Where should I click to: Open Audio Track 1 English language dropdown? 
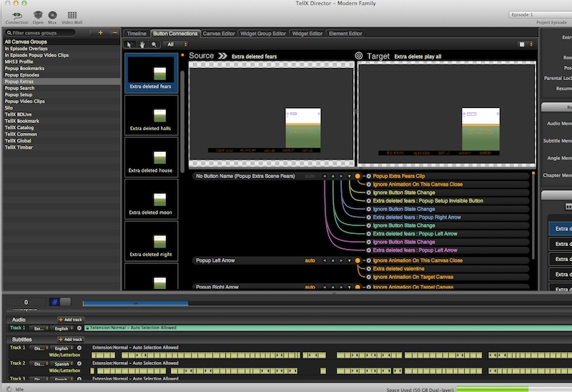point(64,328)
